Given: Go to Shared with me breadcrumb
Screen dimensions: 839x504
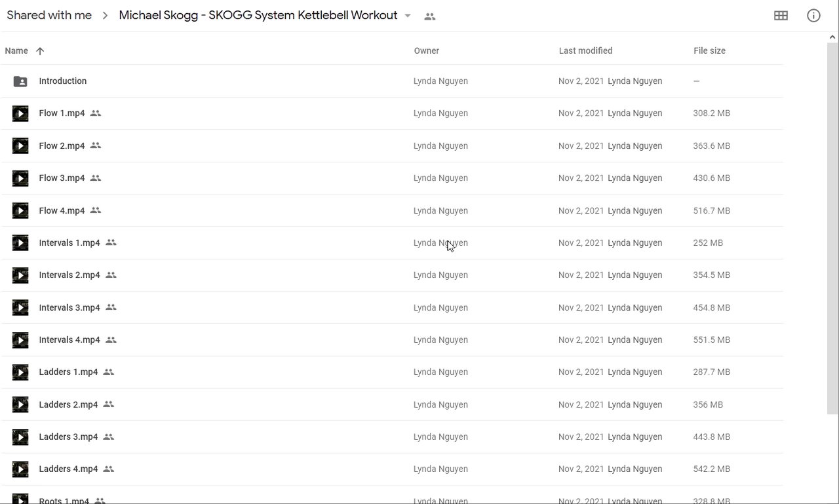Looking at the screenshot, I should tap(49, 15).
